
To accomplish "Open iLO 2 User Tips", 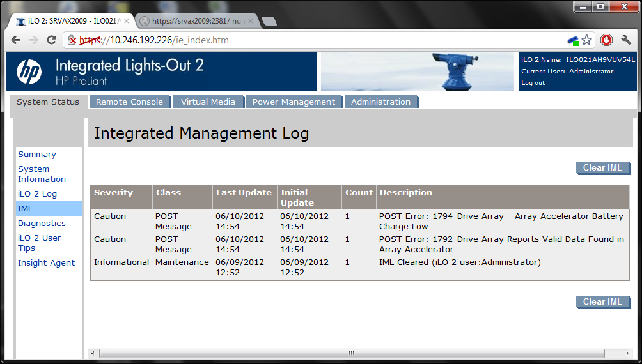I will [39, 243].
